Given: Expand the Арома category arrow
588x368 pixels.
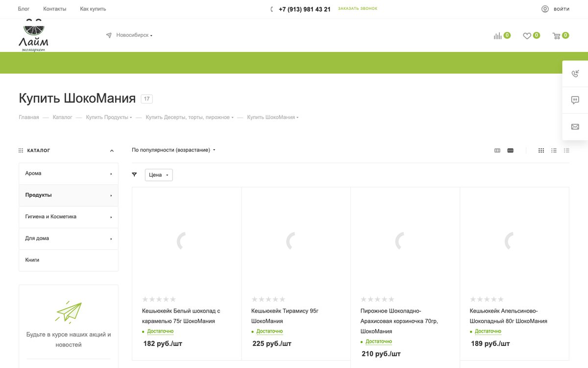Looking at the screenshot, I should [111, 174].
